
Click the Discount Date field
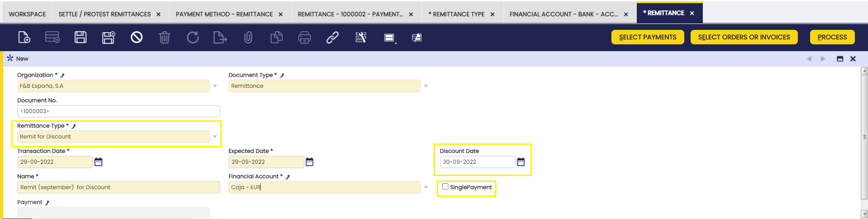coord(477,162)
